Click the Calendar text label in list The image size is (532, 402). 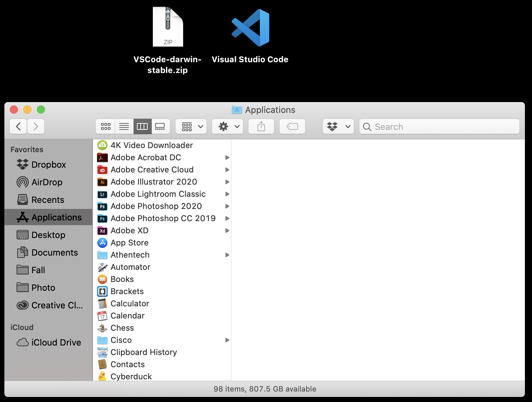click(x=128, y=316)
